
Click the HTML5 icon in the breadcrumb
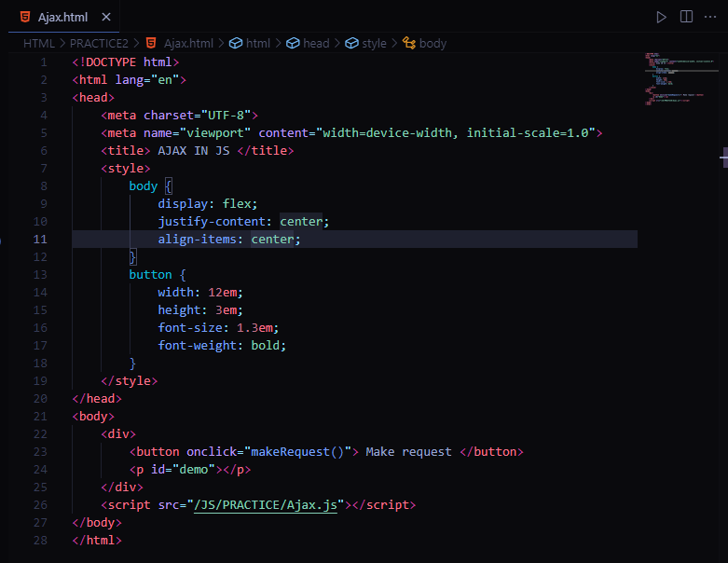point(151,43)
